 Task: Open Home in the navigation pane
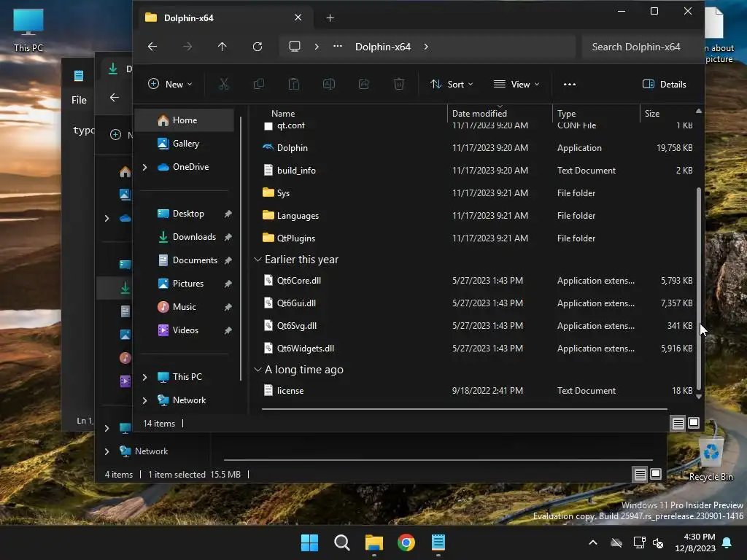(185, 120)
